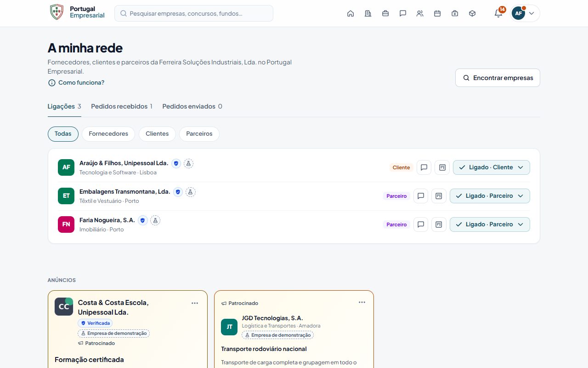
Task: Focus the Pesquisar empresas search field
Action: point(194,13)
